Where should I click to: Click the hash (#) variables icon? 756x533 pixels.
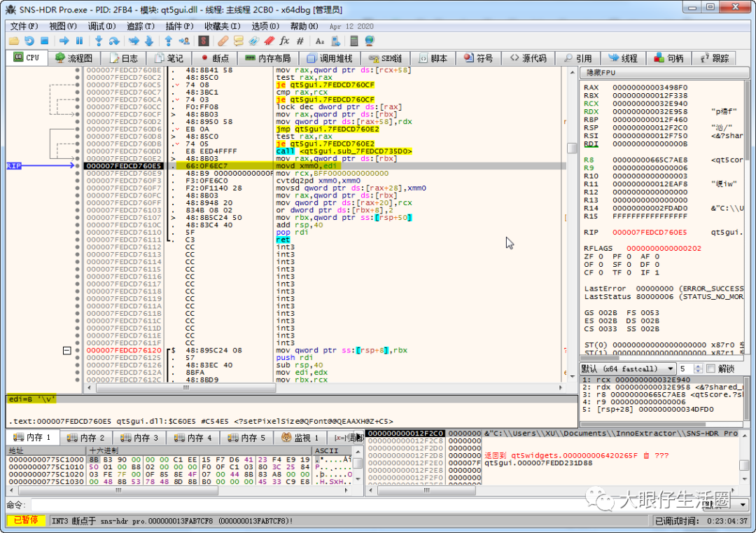pyautogui.click(x=300, y=41)
